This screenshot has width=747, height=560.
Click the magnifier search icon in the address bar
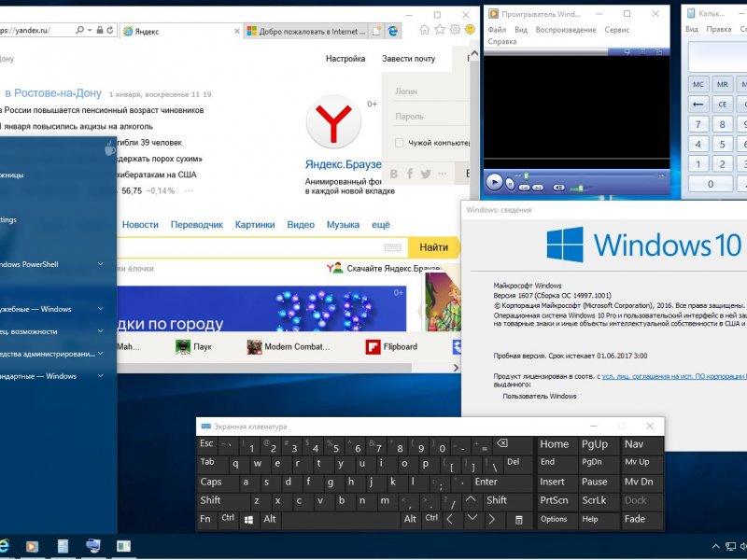(x=79, y=30)
